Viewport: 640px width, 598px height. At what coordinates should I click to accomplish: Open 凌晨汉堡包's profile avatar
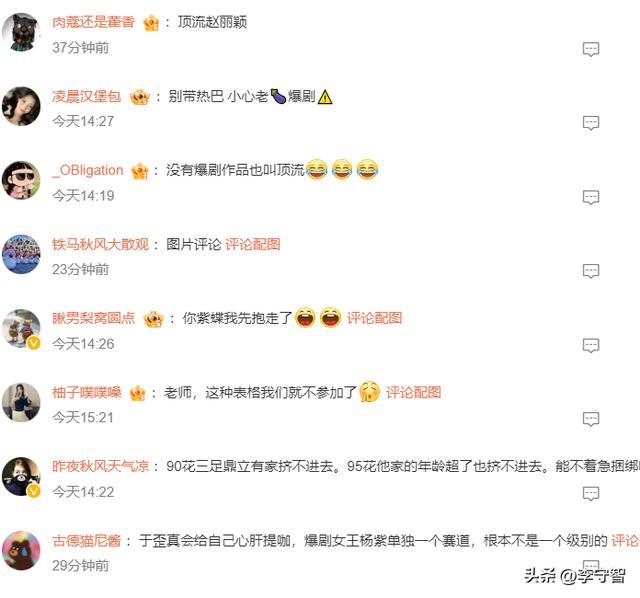click(21, 106)
